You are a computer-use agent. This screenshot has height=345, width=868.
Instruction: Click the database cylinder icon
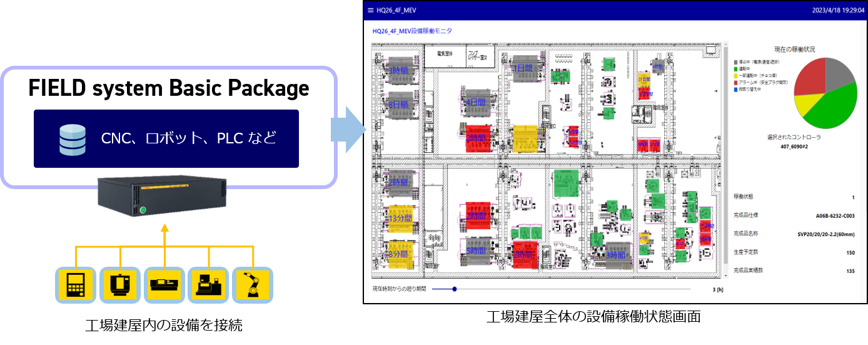click(72, 139)
